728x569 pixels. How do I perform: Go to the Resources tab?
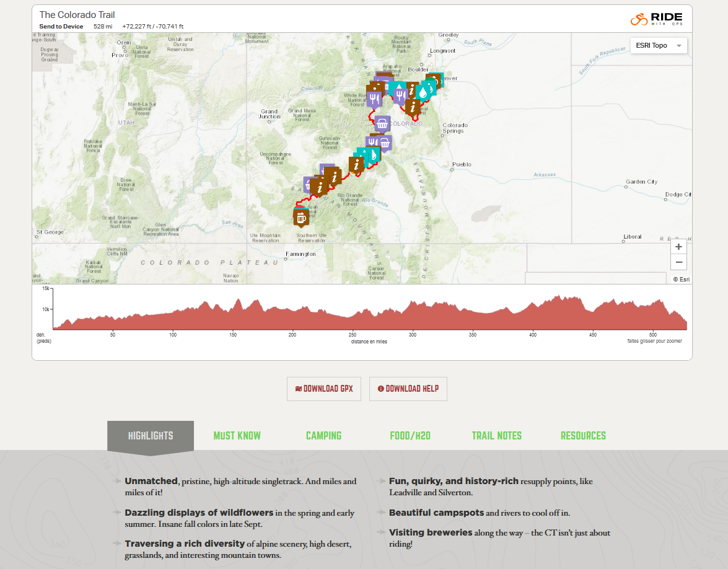[x=583, y=436]
